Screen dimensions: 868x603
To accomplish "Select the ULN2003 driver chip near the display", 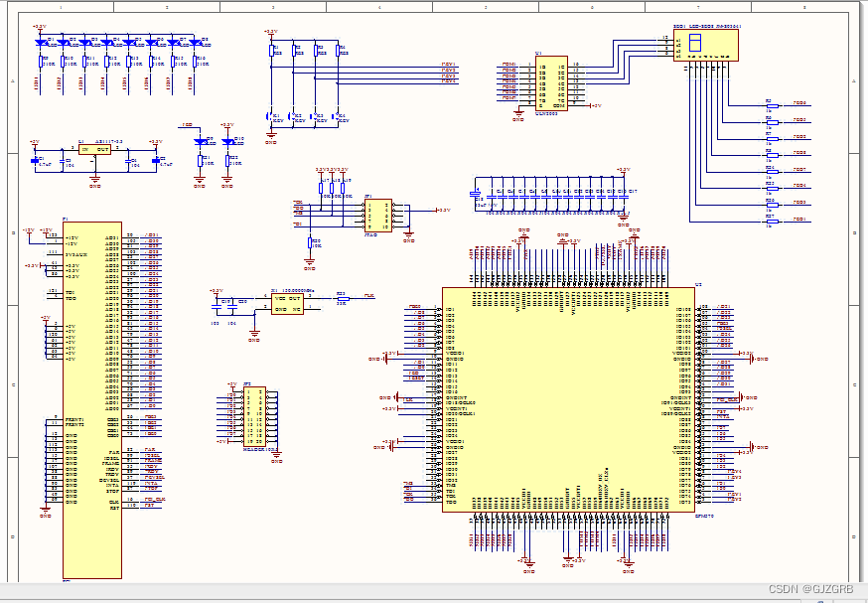I will point(549,84).
